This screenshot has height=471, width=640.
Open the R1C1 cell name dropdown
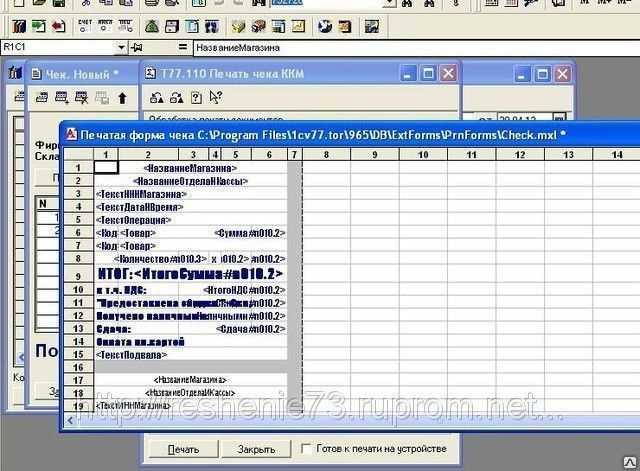pos(122,47)
